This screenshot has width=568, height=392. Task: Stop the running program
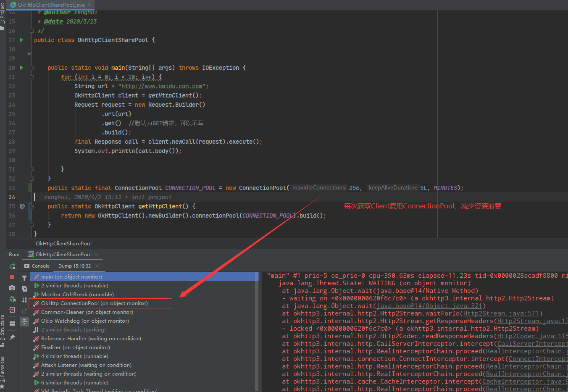pyautogui.click(x=12, y=277)
